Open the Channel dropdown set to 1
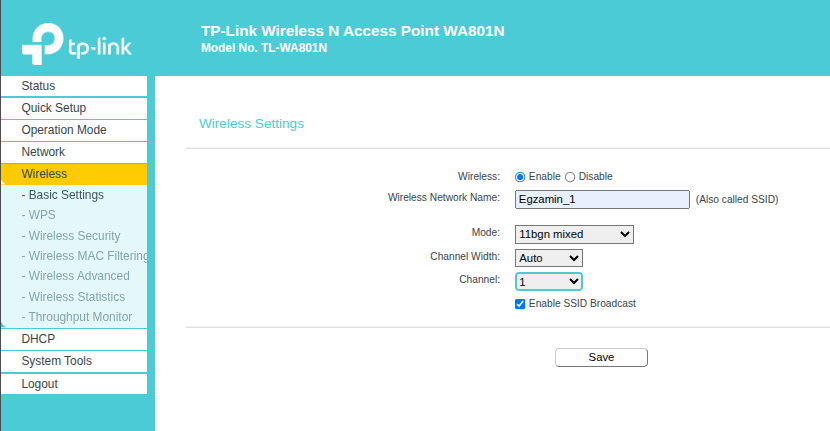Image resolution: width=830 pixels, height=431 pixels. (549, 282)
